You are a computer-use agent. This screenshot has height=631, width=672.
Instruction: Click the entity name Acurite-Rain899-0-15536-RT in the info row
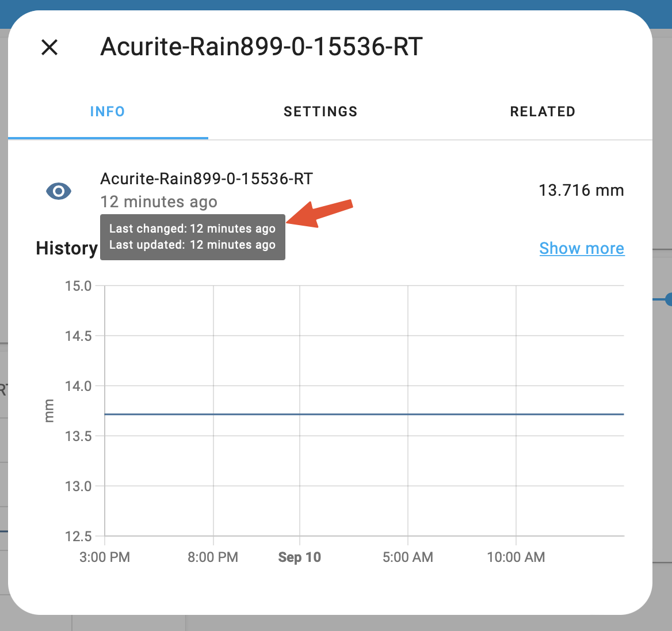[x=207, y=178]
